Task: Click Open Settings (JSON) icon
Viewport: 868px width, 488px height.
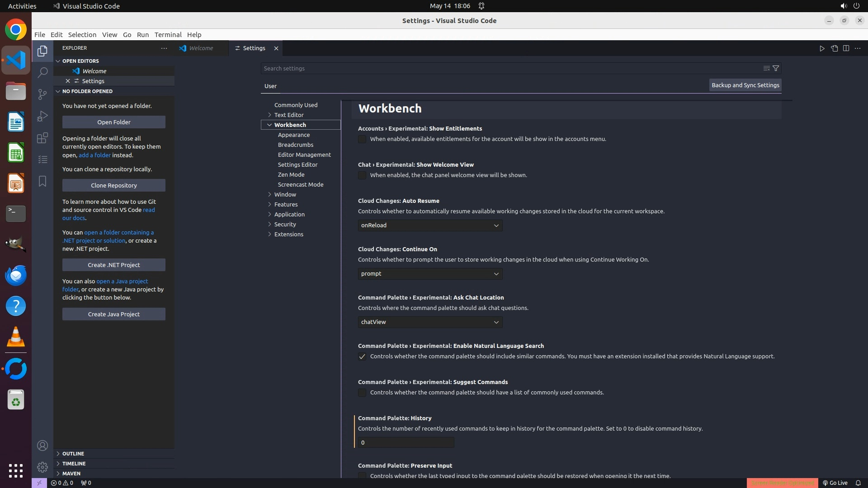Action: coord(834,48)
